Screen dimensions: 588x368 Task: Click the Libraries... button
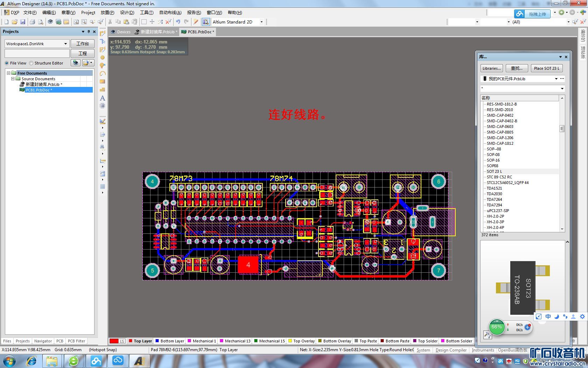pyautogui.click(x=491, y=68)
